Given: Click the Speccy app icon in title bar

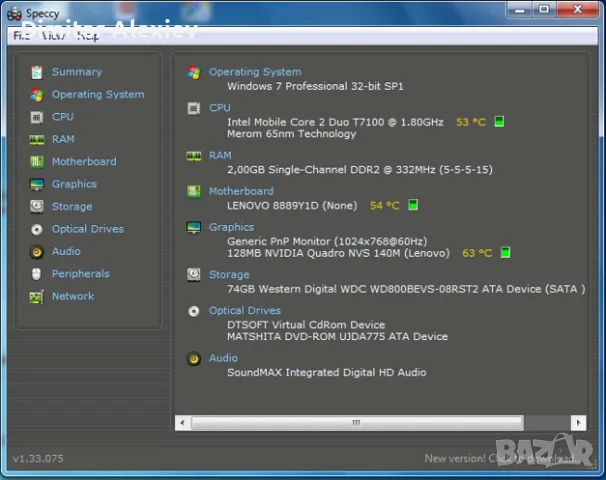Looking at the screenshot, I should tap(14, 14).
